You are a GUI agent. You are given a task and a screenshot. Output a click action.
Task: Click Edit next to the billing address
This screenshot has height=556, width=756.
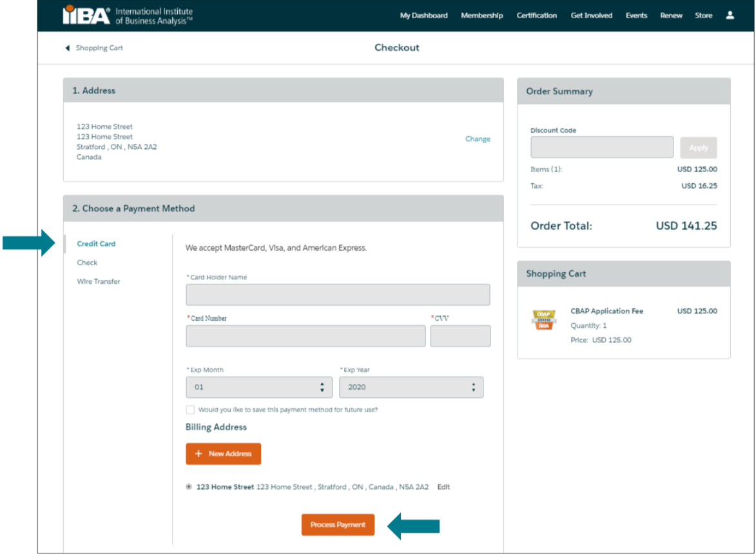[443, 487]
